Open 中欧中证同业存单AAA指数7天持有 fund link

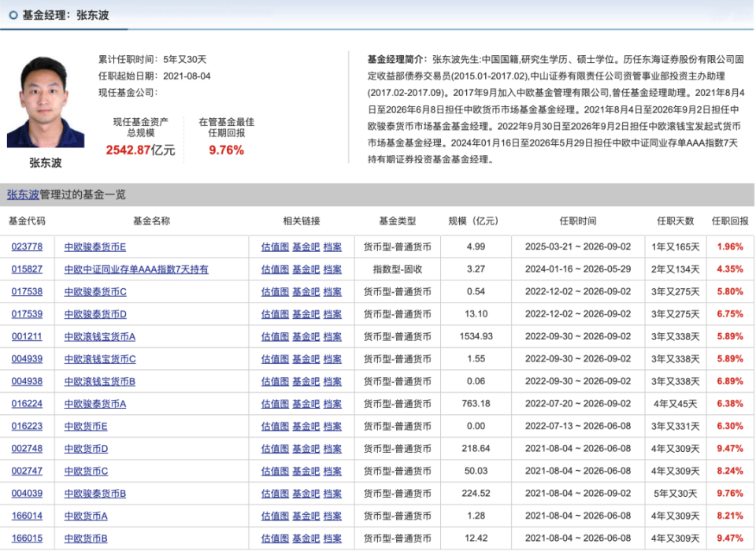(x=136, y=269)
